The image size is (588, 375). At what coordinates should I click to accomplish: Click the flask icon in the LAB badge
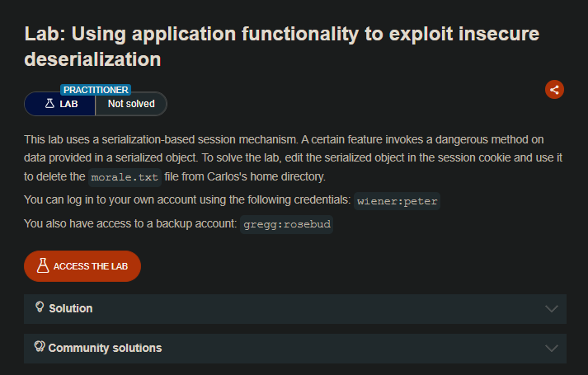49,104
